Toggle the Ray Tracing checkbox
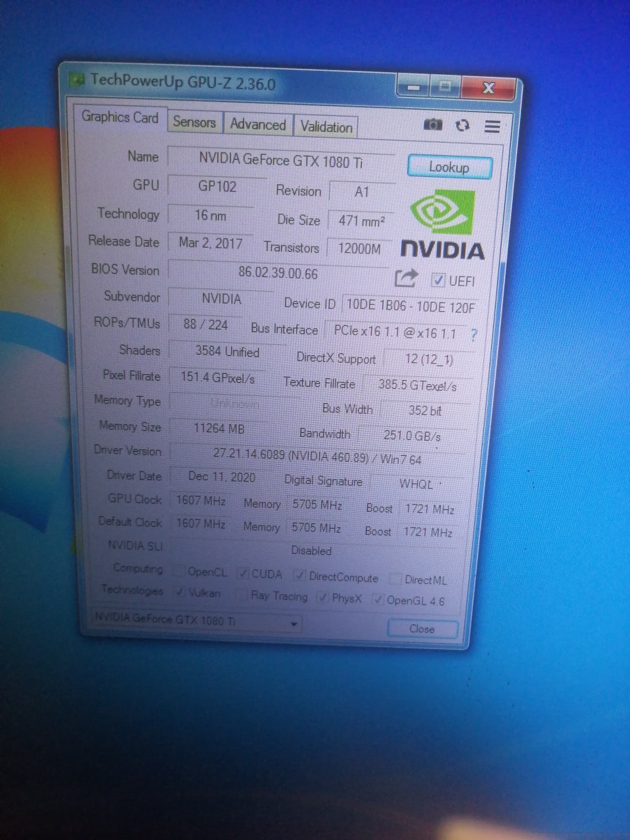Image resolution: width=630 pixels, height=840 pixels. point(242,595)
